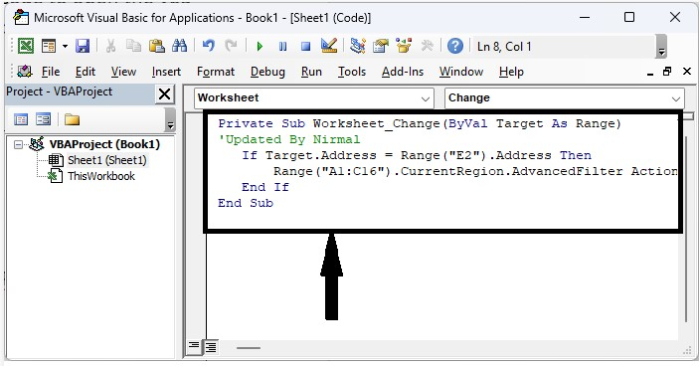700x366 pixels.
Task: Pause execution with the Break icon
Action: (283, 46)
